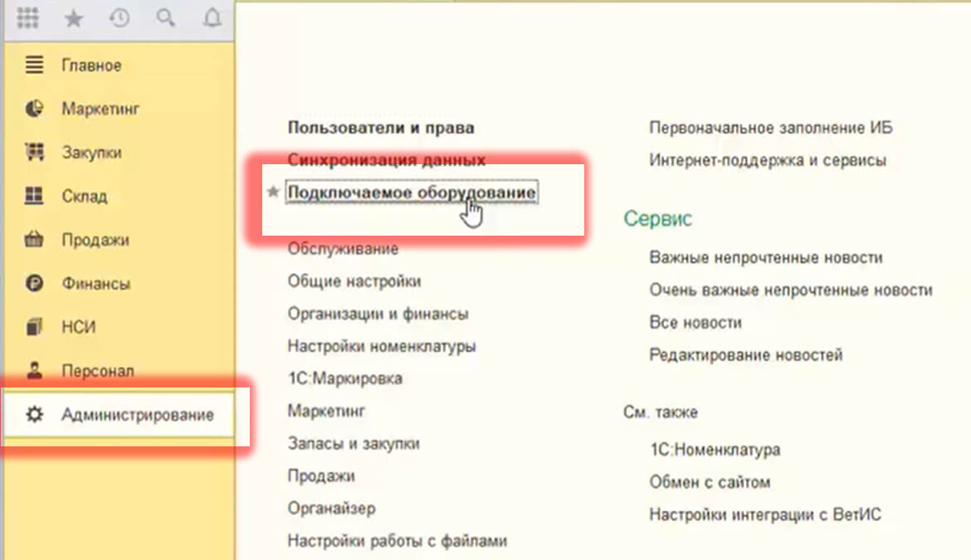Click the Закупки cart icon
This screenshot has width=971, height=560.
click(x=34, y=152)
